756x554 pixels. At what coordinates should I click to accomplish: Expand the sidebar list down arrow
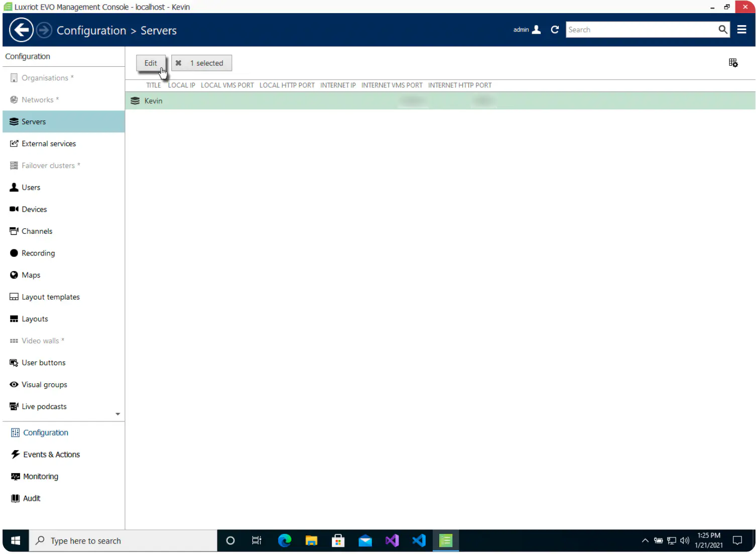point(118,414)
